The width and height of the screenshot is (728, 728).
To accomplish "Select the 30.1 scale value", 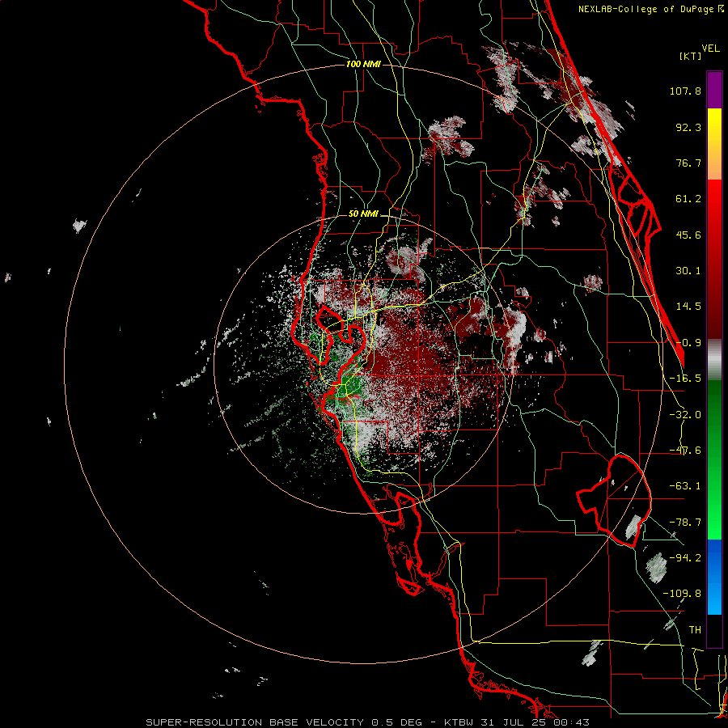I will click(x=688, y=271).
